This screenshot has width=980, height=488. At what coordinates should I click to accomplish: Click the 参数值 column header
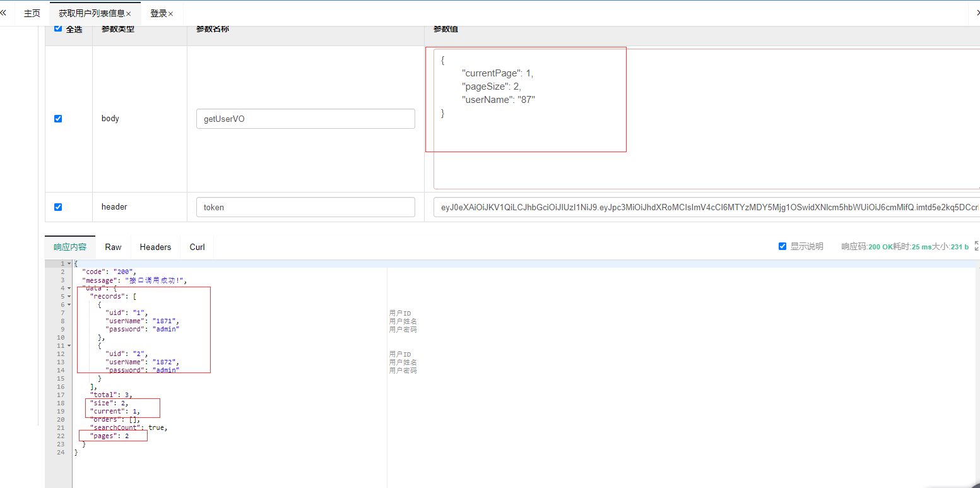(x=446, y=29)
